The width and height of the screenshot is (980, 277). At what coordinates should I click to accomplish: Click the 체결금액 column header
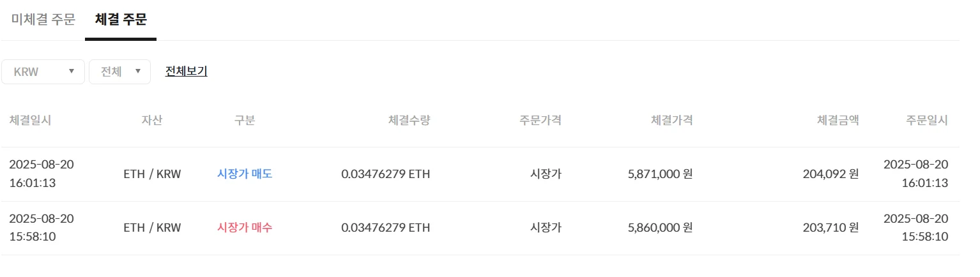pos(838,120)
